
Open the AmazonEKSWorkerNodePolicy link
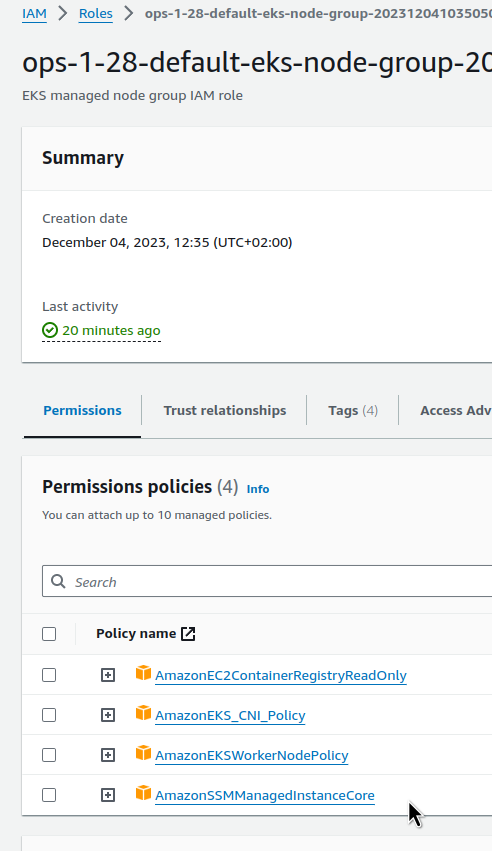pos(252,755)
